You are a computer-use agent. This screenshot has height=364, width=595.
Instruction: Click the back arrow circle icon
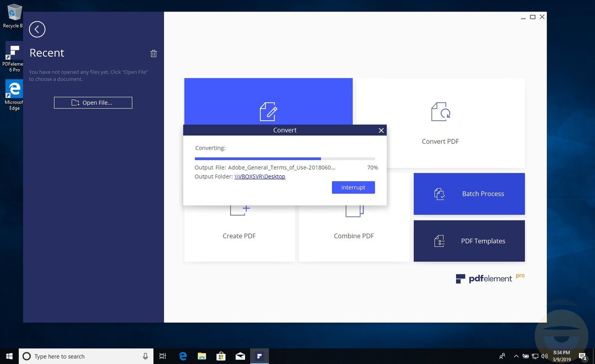(37, 29)
